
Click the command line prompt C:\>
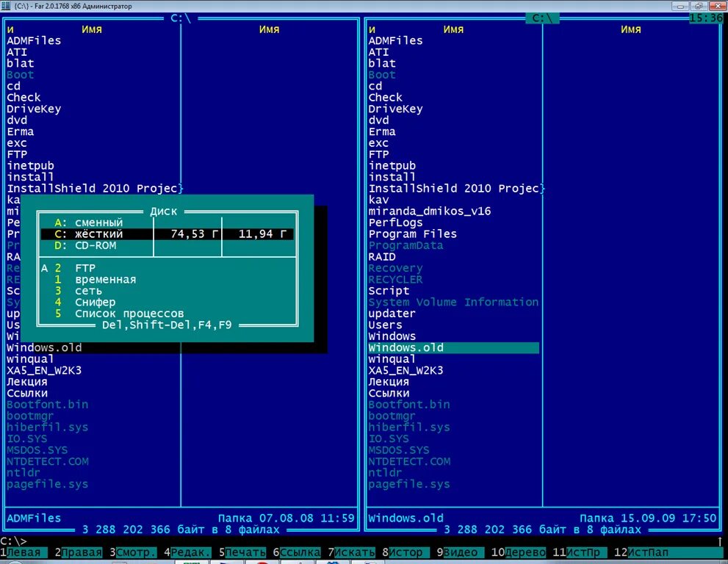point(13,540)
